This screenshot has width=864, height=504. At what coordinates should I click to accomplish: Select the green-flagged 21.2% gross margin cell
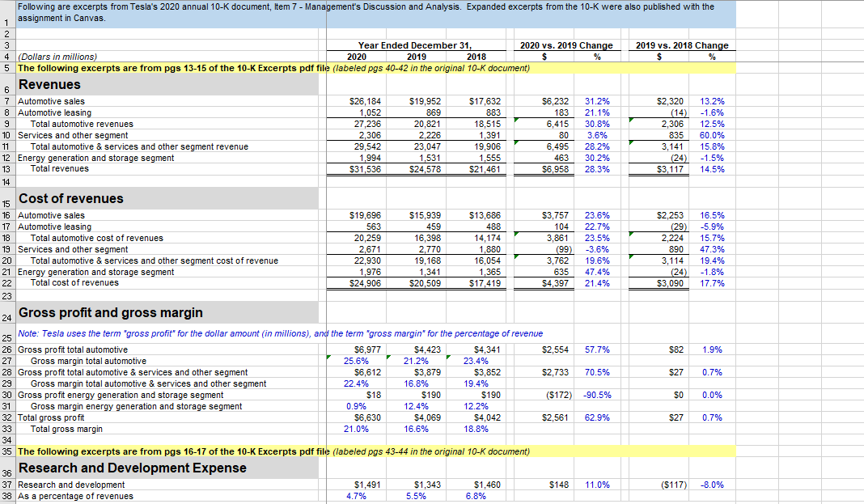coord(417,360)
